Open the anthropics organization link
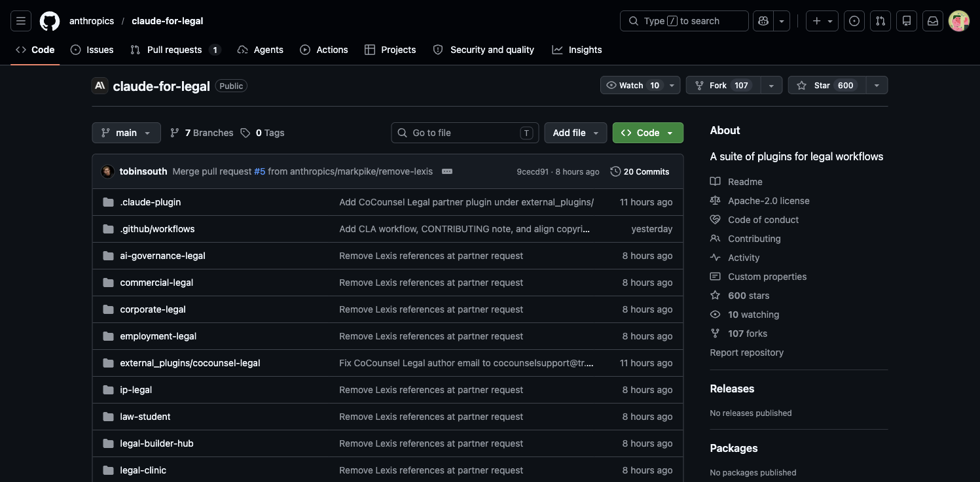Screen dimensions: 980x482 (x=92, y=21)
